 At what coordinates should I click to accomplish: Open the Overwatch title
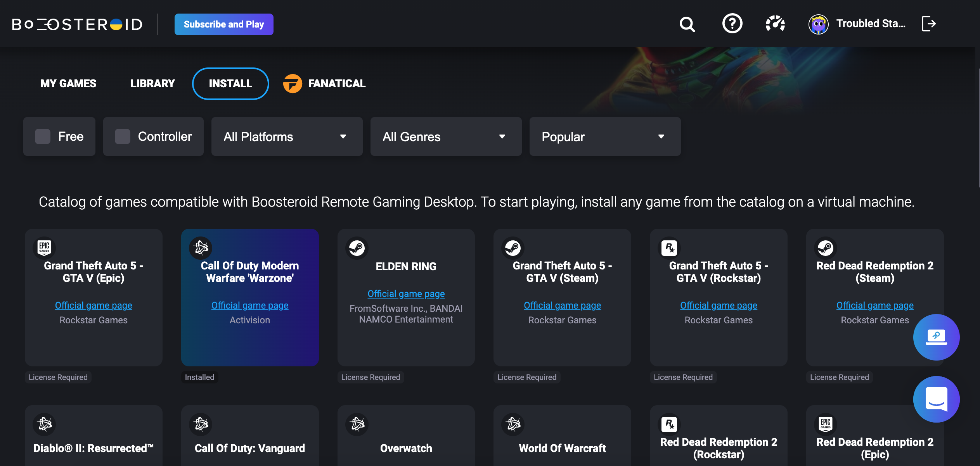point(406,448)
